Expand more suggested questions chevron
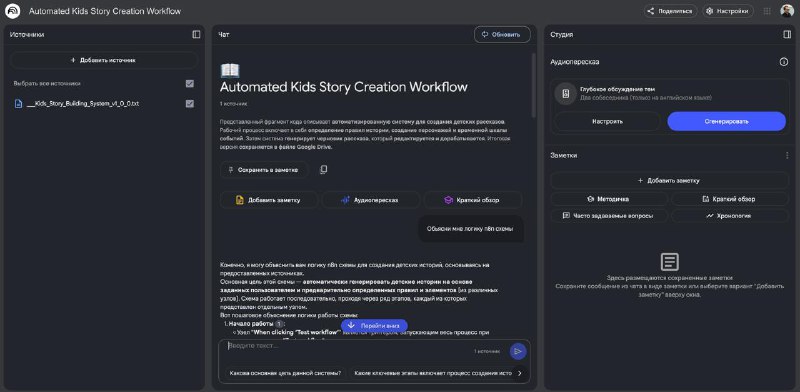The height and width of the screenshot is (392, 800). (x=519, y=373)
